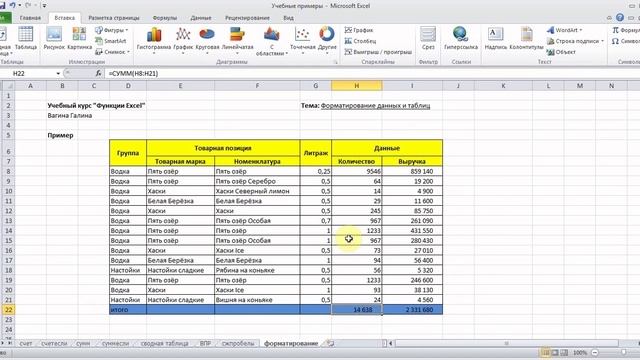Open the Фигуры shapes gallery
The image size is (640, 360).
pyautogui.click(x=111, y=30)
